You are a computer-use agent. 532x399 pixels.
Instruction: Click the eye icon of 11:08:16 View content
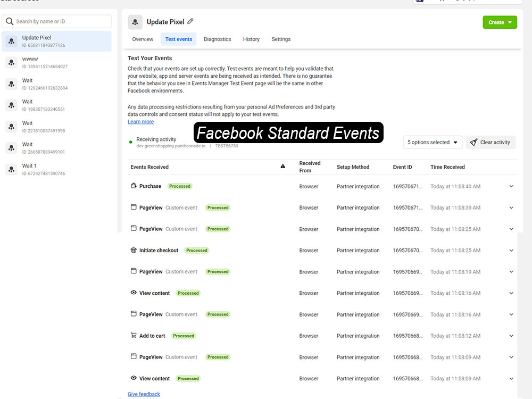click(x=134, y=293)
